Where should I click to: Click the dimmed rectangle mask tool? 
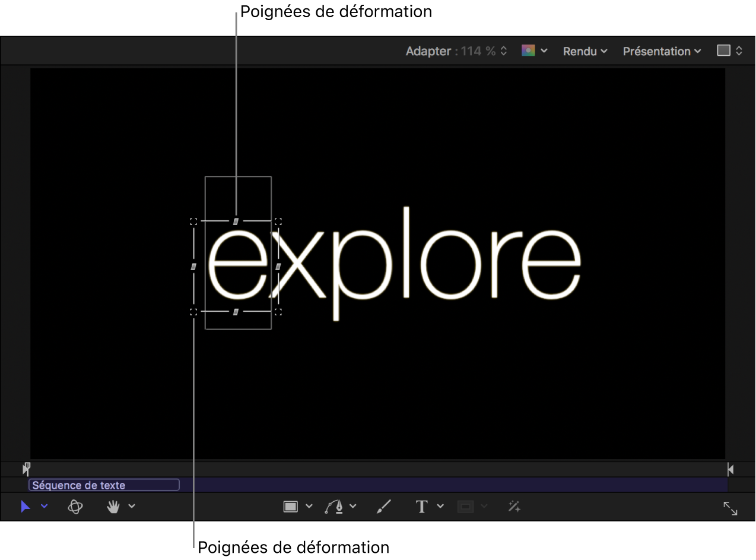pyautogui.click(x=466, y=507)
